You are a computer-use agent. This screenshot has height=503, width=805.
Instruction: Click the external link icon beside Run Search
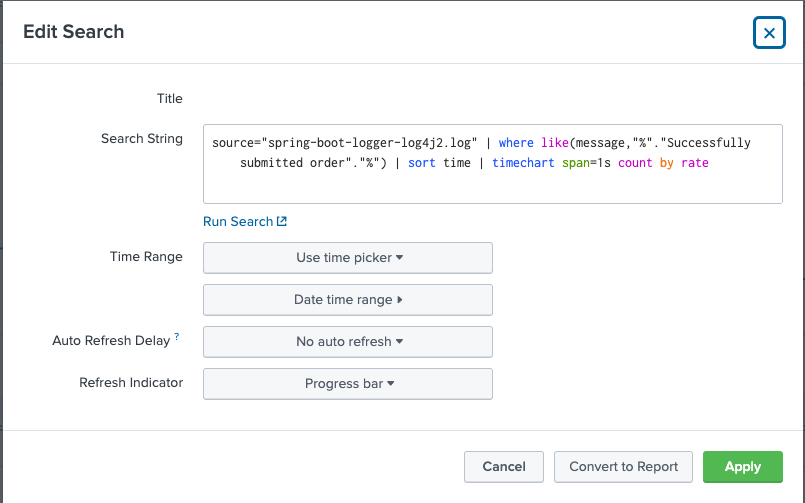tap(282, 222)
